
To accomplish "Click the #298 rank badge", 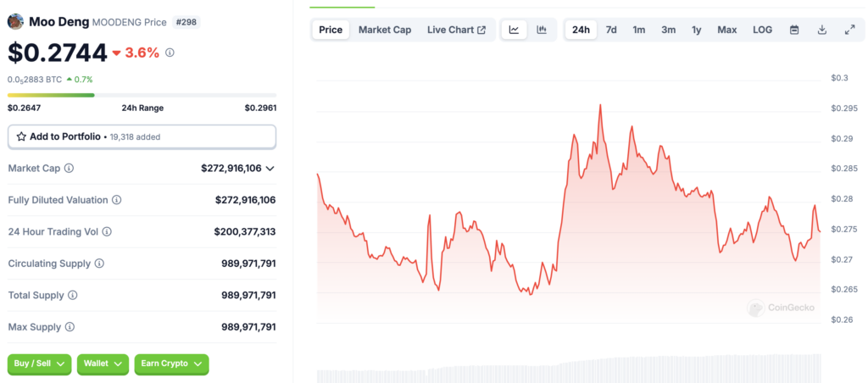I will pos(186,22).
